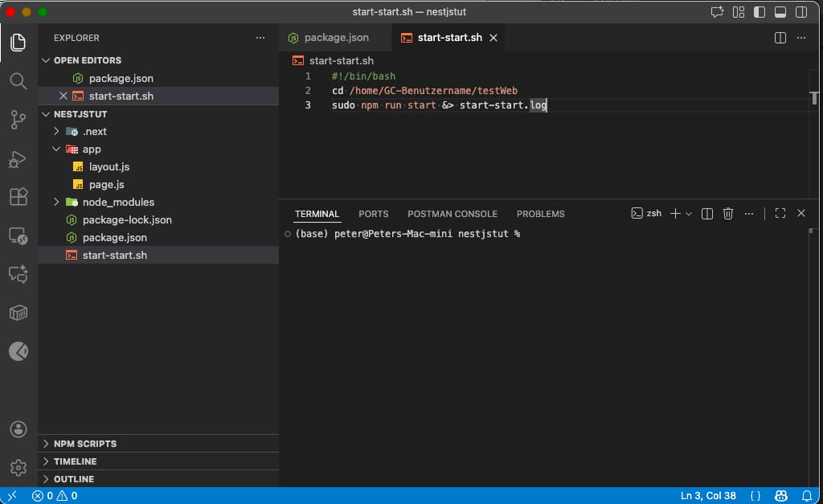Open editor More Actions menu
823x504 pixels.
coord(801,38)
